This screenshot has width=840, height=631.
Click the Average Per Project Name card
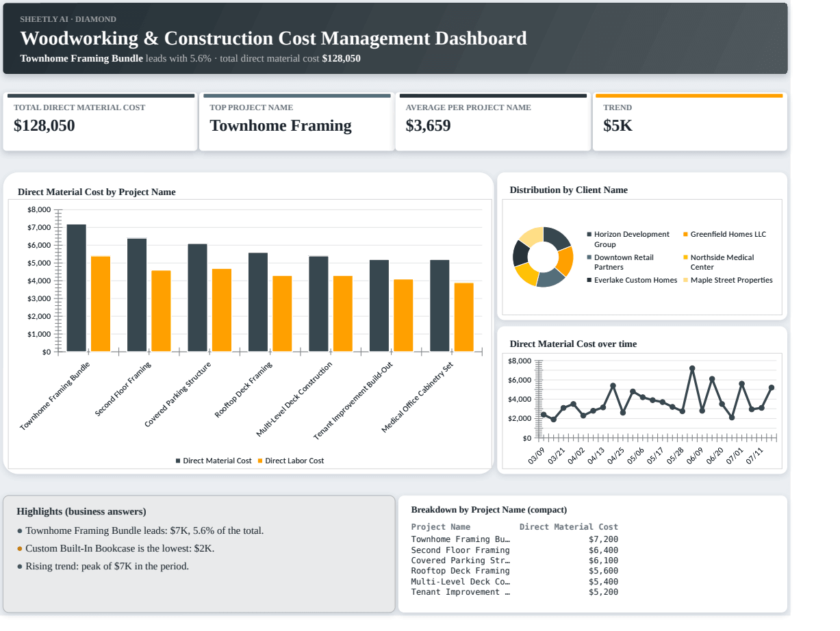click(493, 122)
